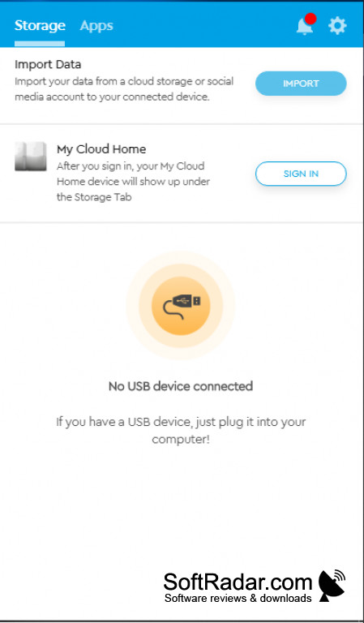Click the 'plug it into your computer' hint
Viewport: 364px width, 623px height.
coord(181,431)
